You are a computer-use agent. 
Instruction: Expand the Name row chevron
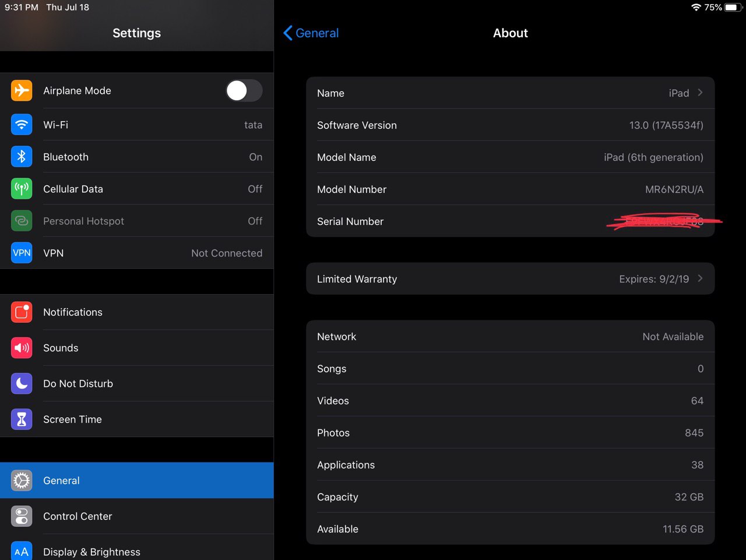coord(700,93)
